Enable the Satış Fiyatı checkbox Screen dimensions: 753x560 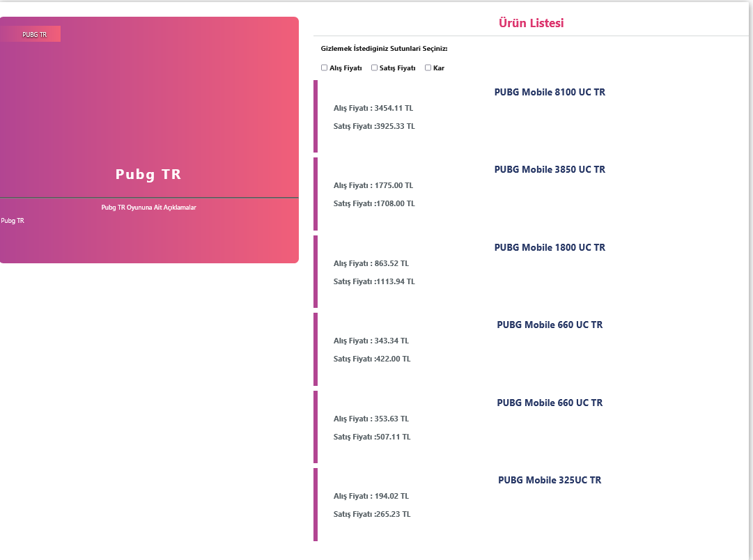point(374,68)
